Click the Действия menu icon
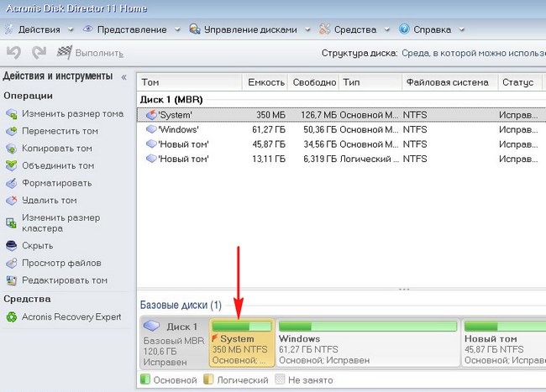546x392 pixels. tap(9, 29)
